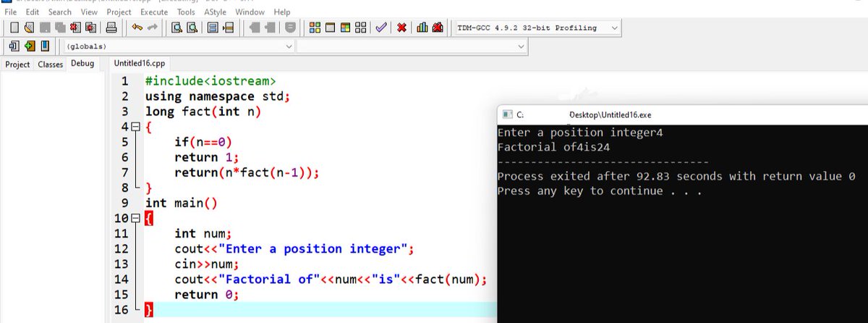Click 'Factorial of4is24' in console output
The image size is (868, 323).
pos(556,147)
